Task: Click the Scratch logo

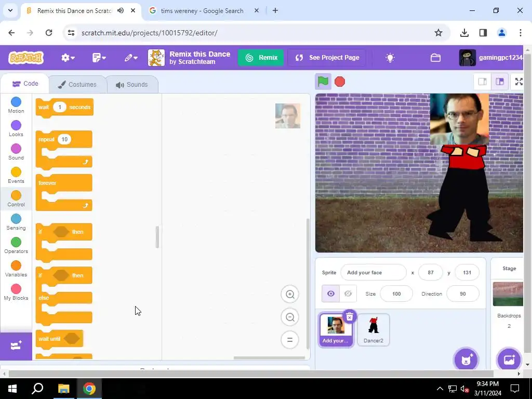Action: tap(26, 58)
